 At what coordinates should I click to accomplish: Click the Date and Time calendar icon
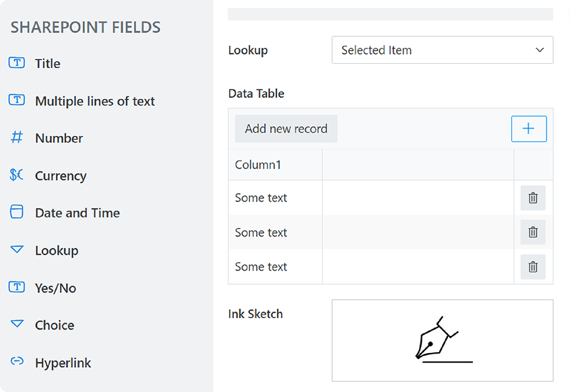point(18,213)
